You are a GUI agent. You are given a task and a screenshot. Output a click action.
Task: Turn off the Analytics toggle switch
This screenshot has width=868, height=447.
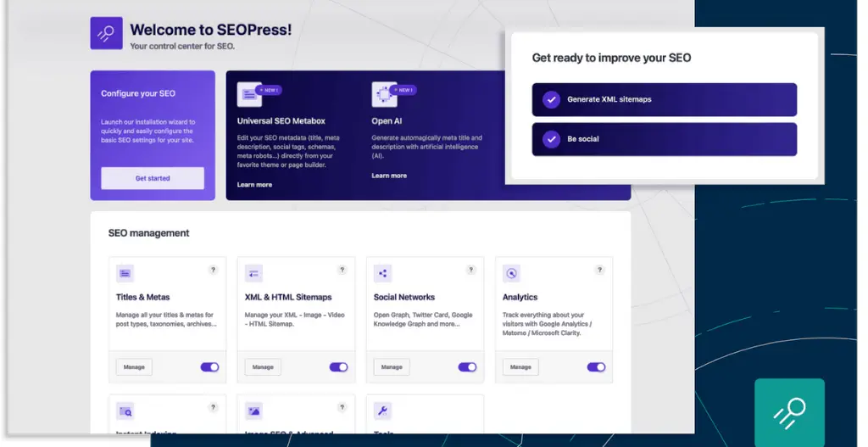(x=596, y=367)
